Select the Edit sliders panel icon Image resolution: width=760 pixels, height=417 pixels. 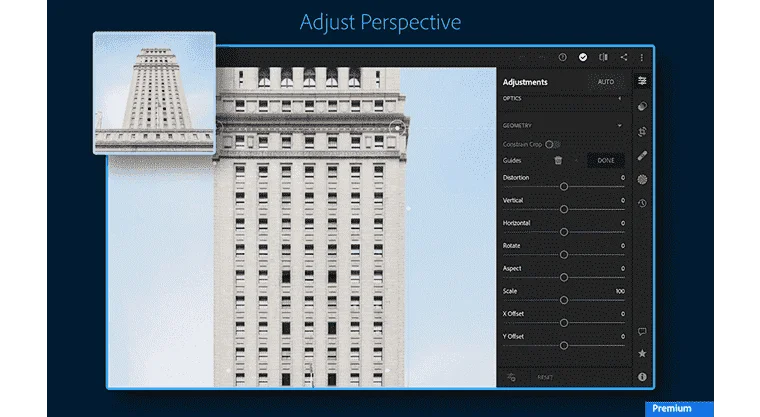642,81
